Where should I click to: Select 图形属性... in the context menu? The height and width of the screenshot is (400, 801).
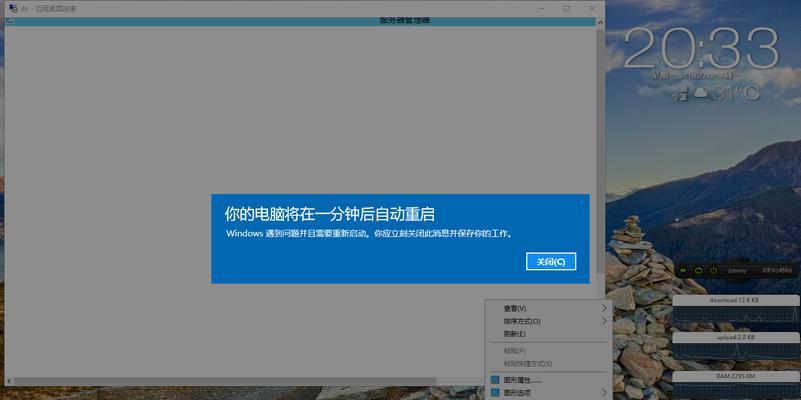coord(548,380)
